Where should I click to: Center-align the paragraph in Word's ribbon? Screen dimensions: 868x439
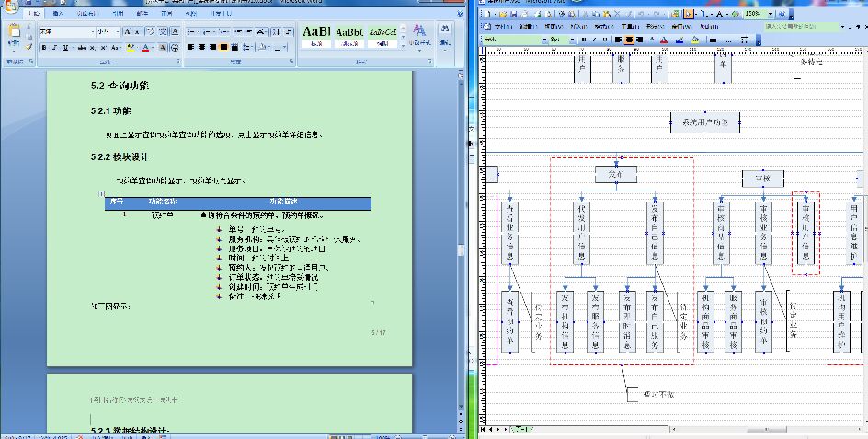[202, 46]
